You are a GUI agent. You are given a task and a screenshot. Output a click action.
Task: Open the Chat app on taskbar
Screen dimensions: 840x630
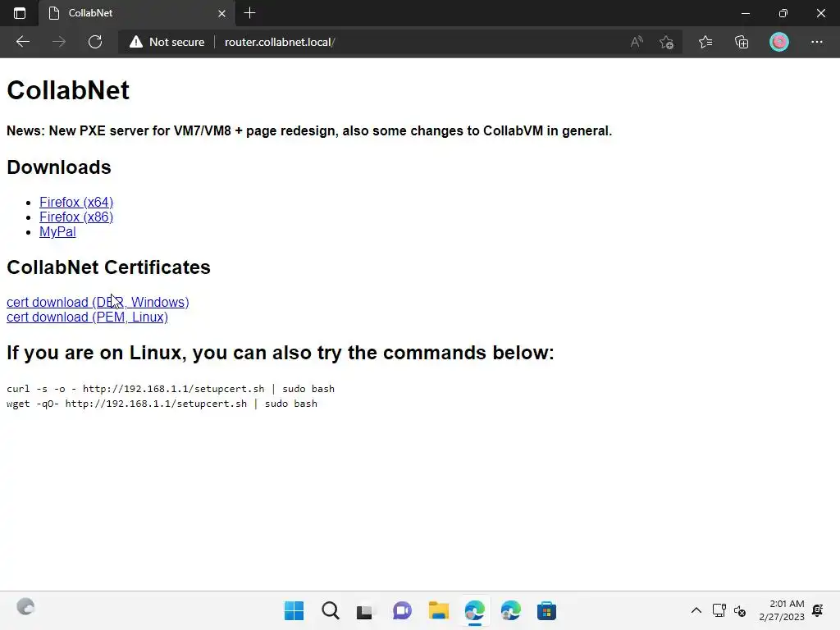point(402,610)
